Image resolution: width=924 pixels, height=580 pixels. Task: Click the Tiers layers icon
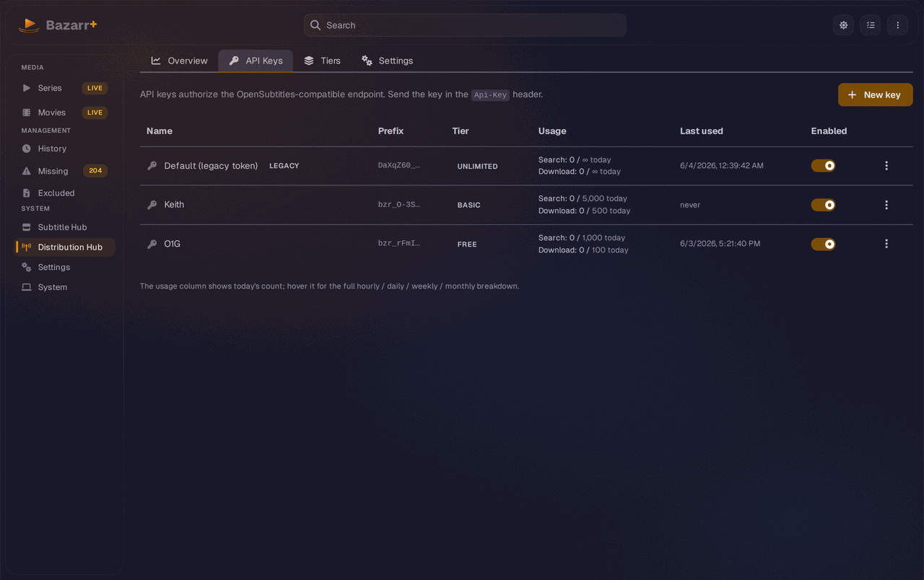pyautogui.click(x=309, y=61)
